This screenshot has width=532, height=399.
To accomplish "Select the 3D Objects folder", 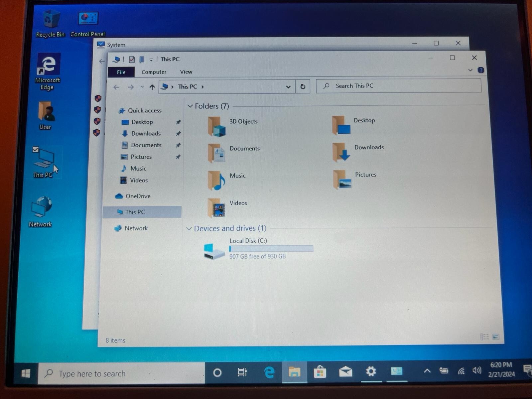I will click(233, 127).
